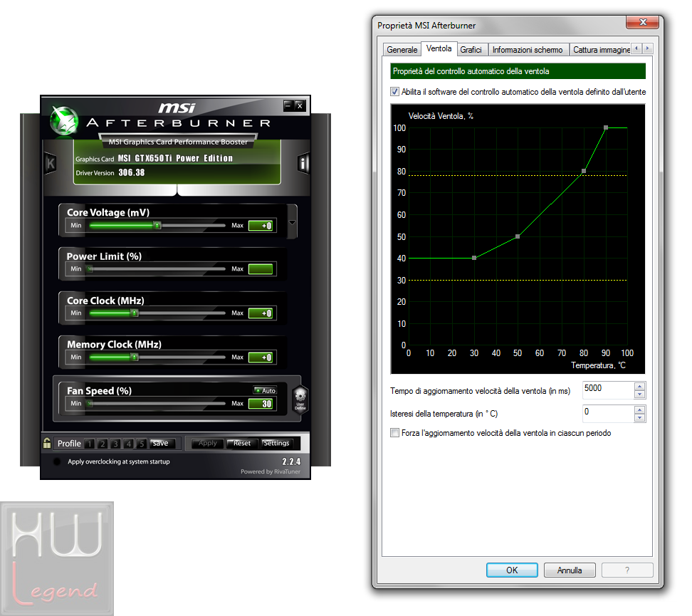Viewport: 692px width, 616px height.
Task: Select profile slot 5
Action: 142,444
